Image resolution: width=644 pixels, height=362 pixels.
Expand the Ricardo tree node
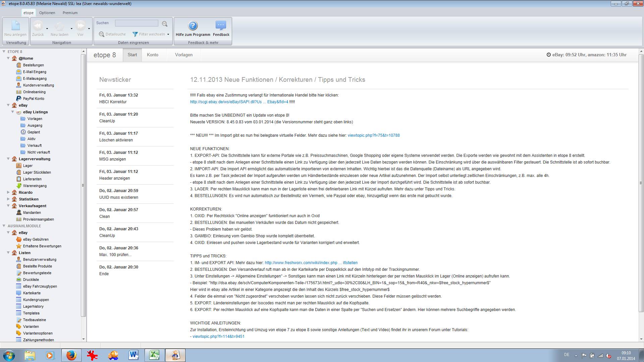tap(8, 192)
